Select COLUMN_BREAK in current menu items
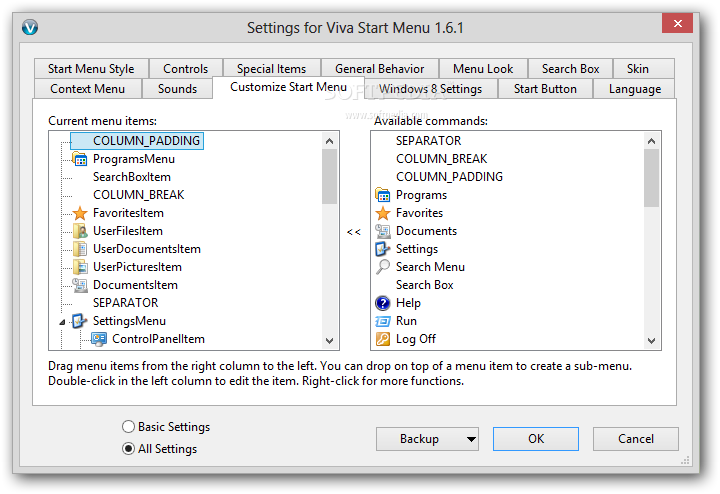 [139, 195]
